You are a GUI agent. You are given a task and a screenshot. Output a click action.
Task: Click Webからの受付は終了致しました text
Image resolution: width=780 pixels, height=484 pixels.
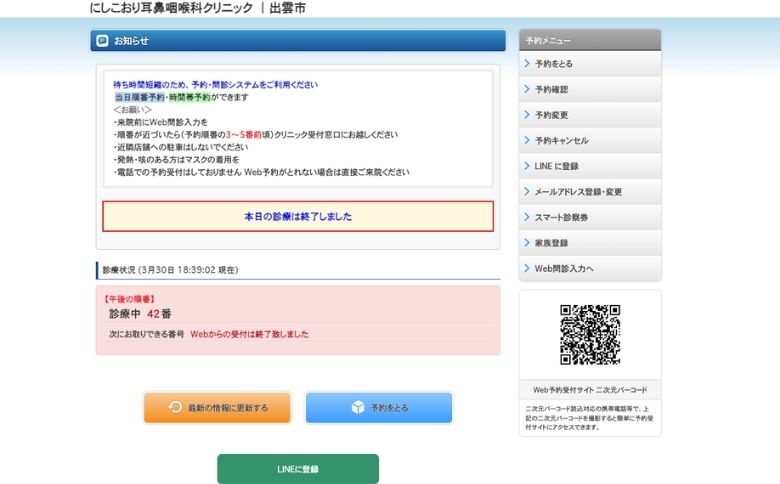click(250, 334)
